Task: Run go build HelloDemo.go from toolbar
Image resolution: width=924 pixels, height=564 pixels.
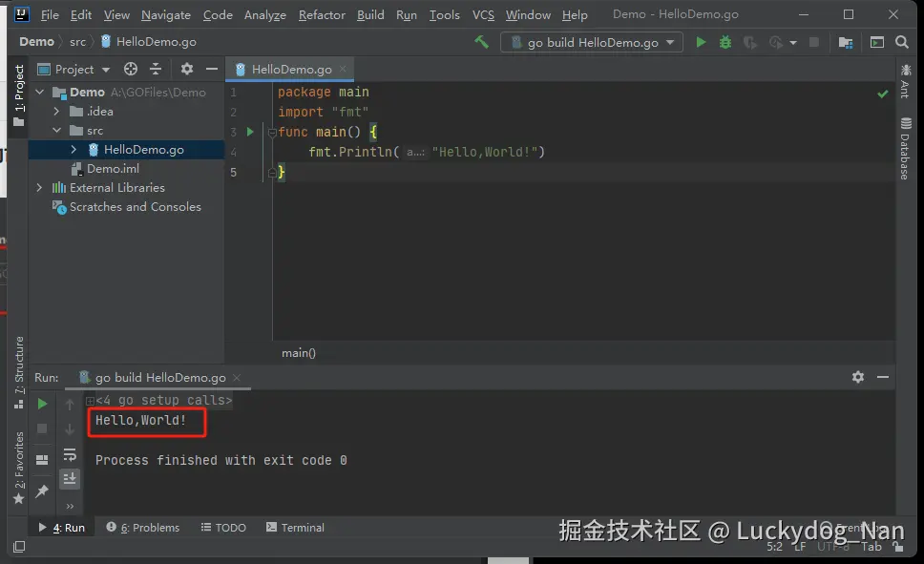Action: (x=701, y=42)
